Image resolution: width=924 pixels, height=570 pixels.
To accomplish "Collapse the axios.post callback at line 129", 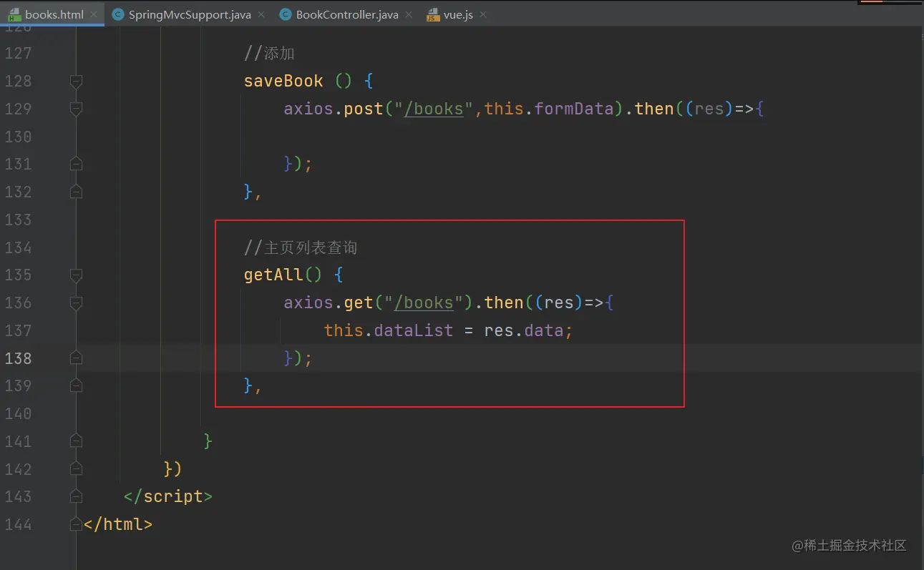I will coord(76,109).
